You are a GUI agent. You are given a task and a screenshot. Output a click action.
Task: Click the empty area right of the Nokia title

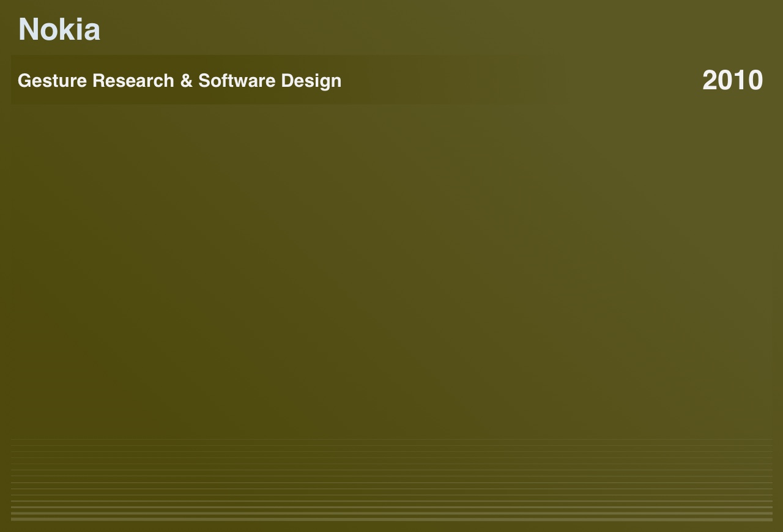[x=428, y=29]
